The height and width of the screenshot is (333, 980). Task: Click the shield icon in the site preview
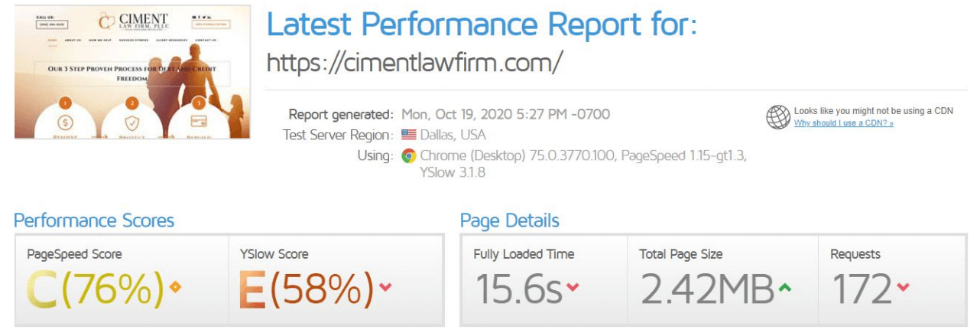(x=131, y=122)
